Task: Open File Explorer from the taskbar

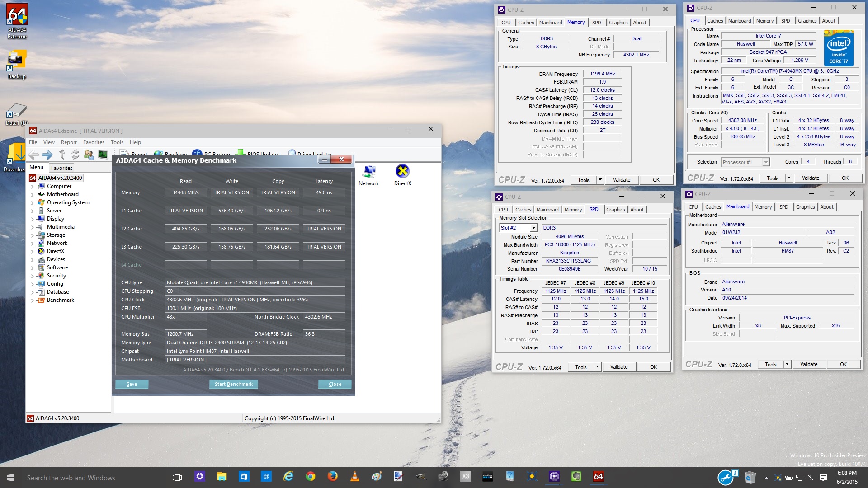Action: [222, 477]
